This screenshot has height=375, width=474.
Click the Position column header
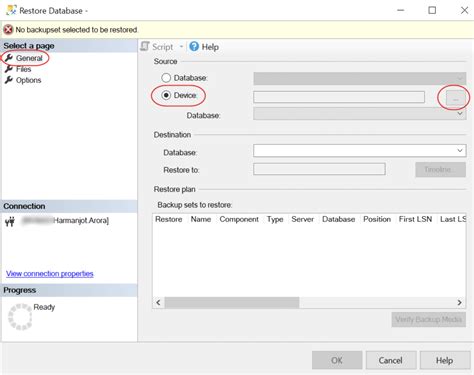pos(377,219)
